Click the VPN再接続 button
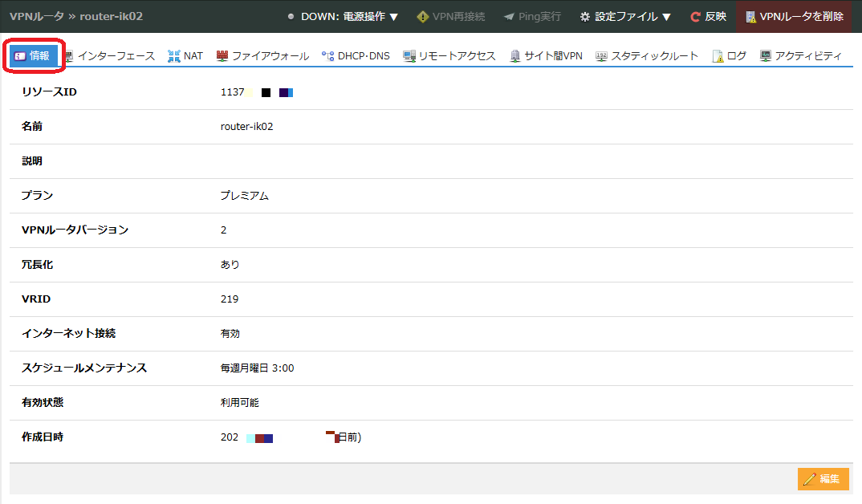The image size is (862, 504). pos(451,17)
